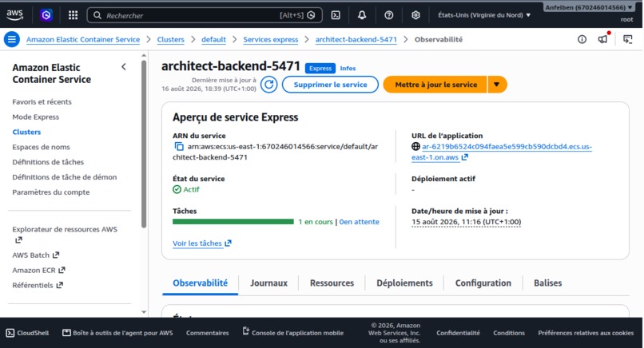644x348 pixels.
Task: Click Supprimer le service button
Action: [330, 85]
